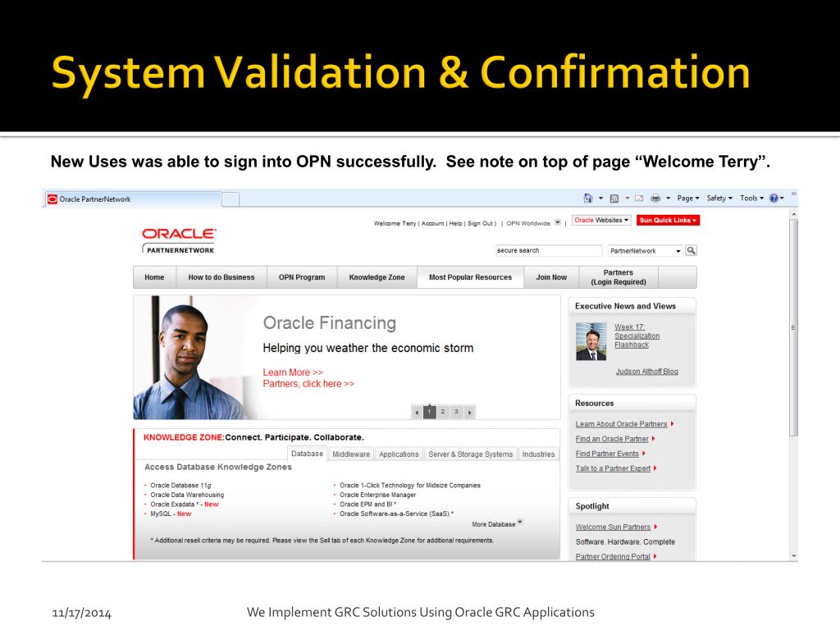The width and height of the screenshot is (840, 630).
Task: Open Week 17: Specialization Flashback link
Action: pos(637,336)
